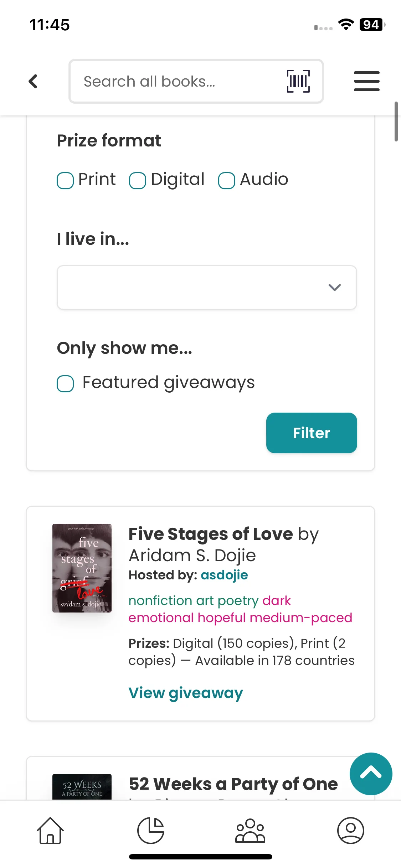Open the hamburger menu
The image size is (401, 868).
[366, 81]
